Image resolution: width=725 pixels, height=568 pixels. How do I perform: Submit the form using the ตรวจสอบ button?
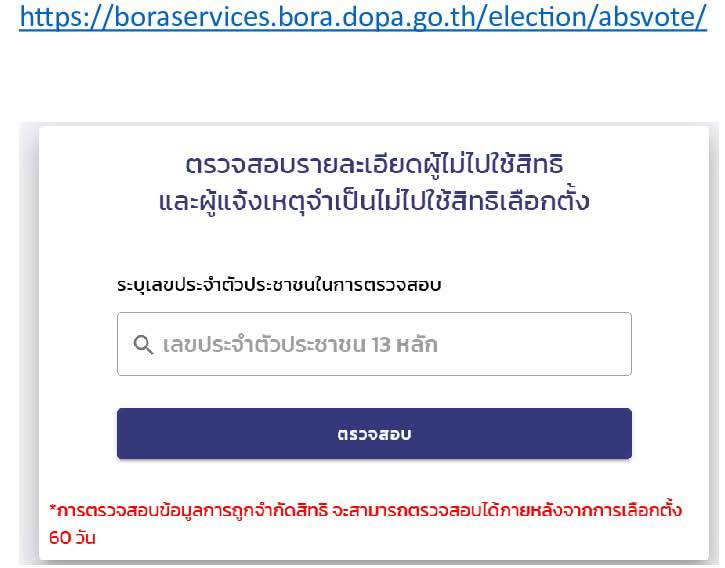click(x=374, y=434)
